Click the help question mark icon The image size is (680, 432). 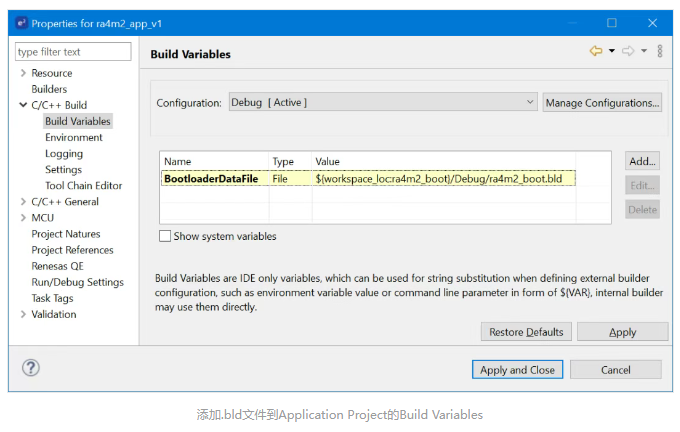pos(31,368)
